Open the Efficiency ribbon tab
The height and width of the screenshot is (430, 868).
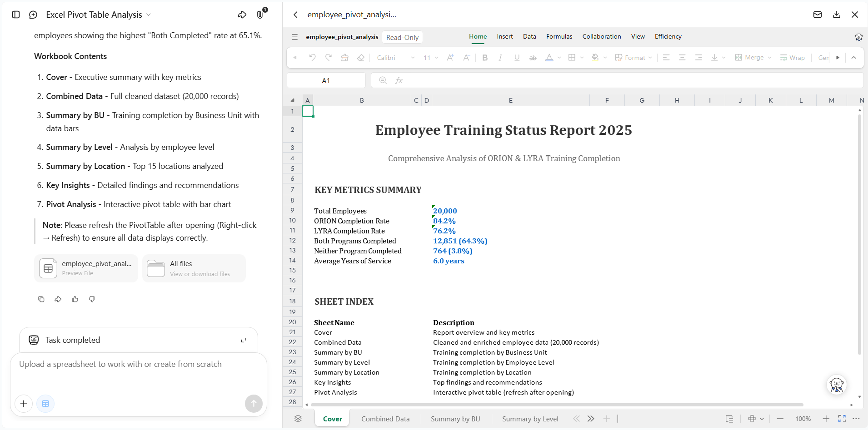point(668,37)
